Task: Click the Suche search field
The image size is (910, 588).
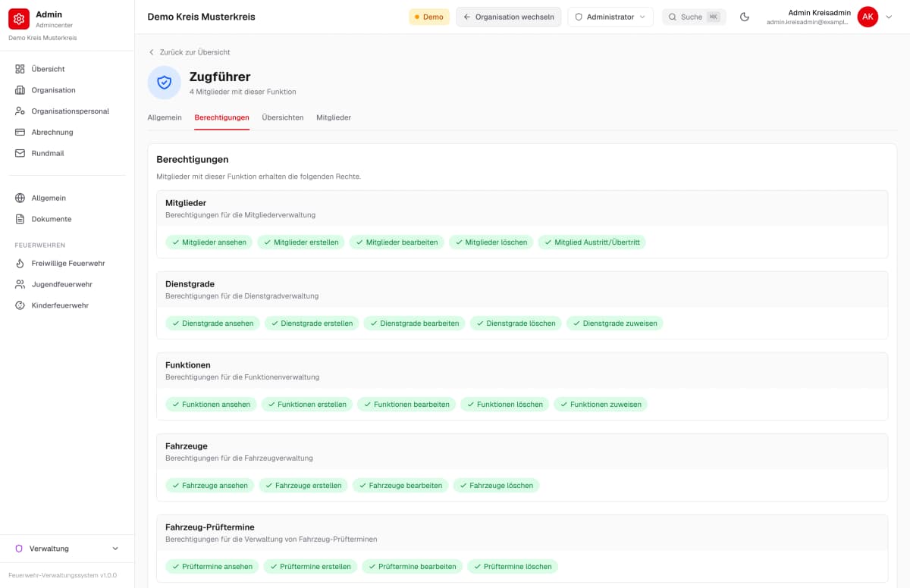Action: (694, 17)
